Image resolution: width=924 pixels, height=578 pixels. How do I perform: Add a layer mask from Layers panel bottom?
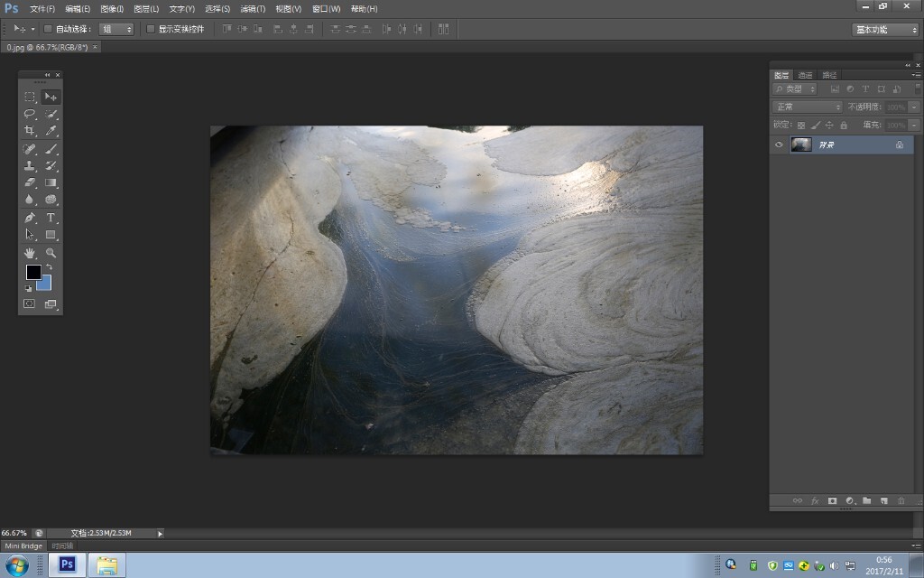(x=832, y=500)
